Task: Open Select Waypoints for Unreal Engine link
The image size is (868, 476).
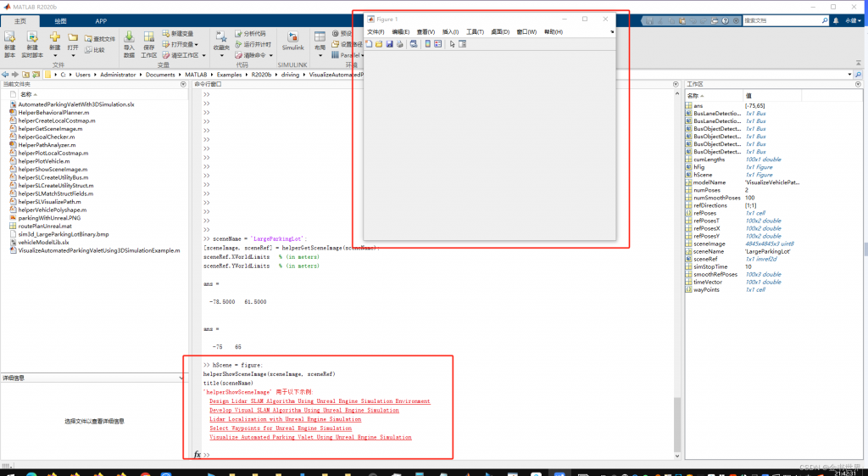Action: [280, 428]
